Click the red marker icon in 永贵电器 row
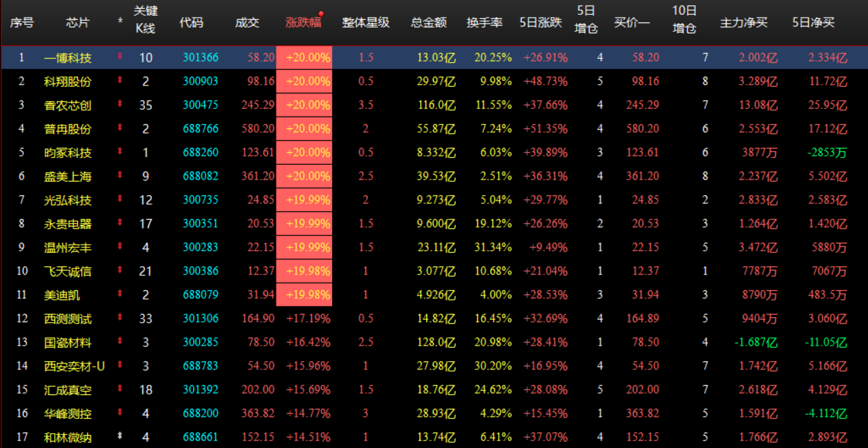The image size is (868, 448). tap(120, 223)
